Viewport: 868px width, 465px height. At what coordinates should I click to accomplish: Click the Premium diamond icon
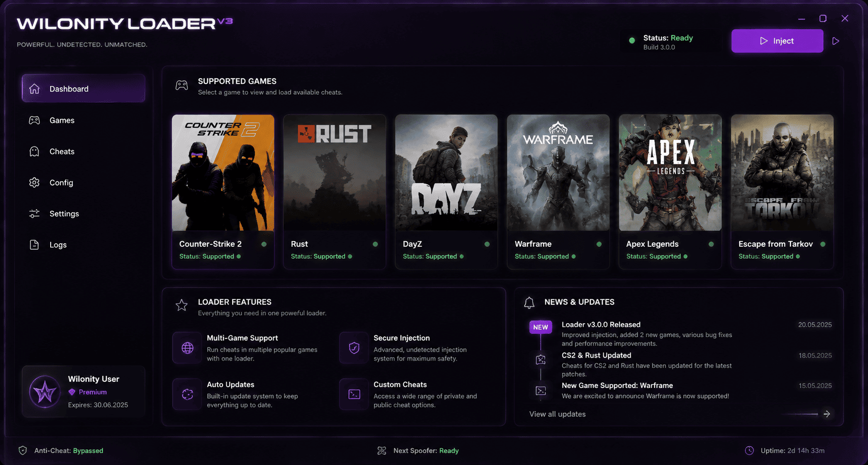[72, 392]
